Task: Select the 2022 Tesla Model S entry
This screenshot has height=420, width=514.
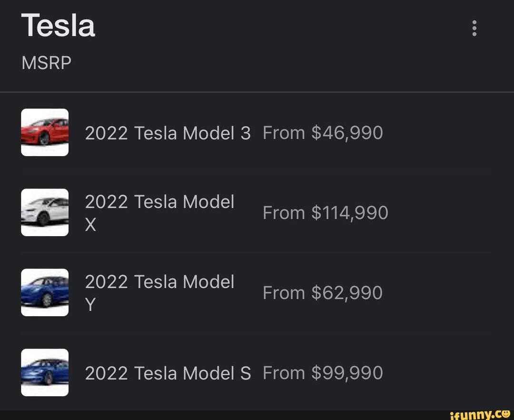Action: tap(168, 373)
